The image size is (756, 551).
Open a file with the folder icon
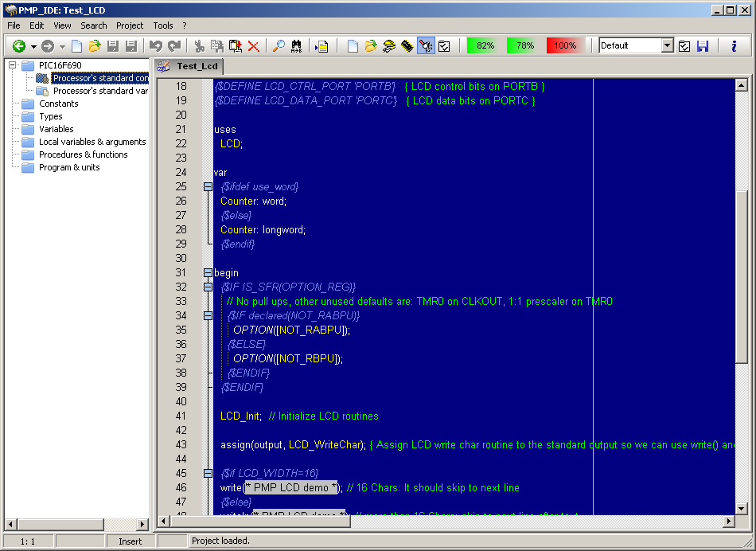click(x=94, y=46)
